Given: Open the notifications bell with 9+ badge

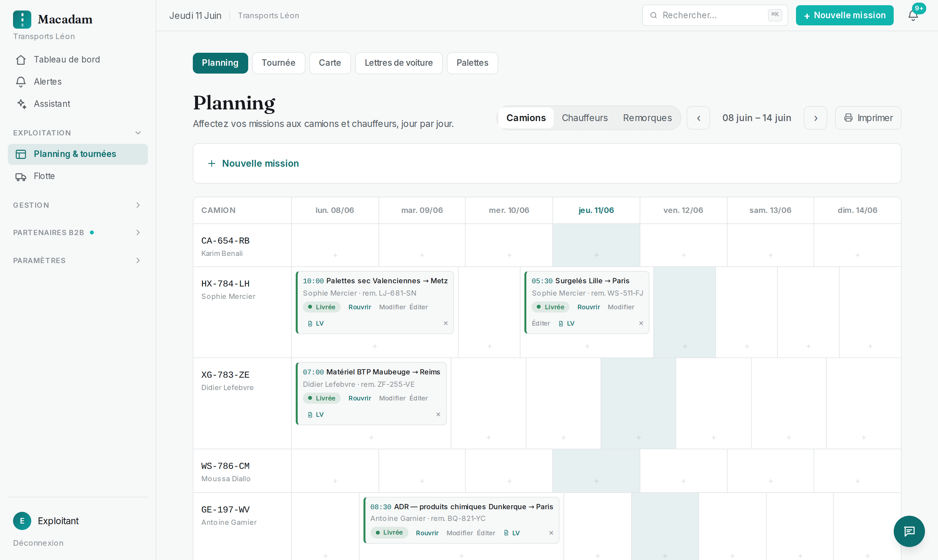Looking at the screenshot, I should pyautogui.click(x=913, y=16).
